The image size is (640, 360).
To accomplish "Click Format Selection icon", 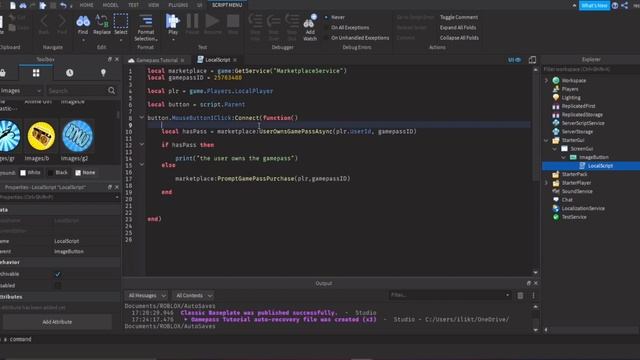I will [x=146, y=21].
